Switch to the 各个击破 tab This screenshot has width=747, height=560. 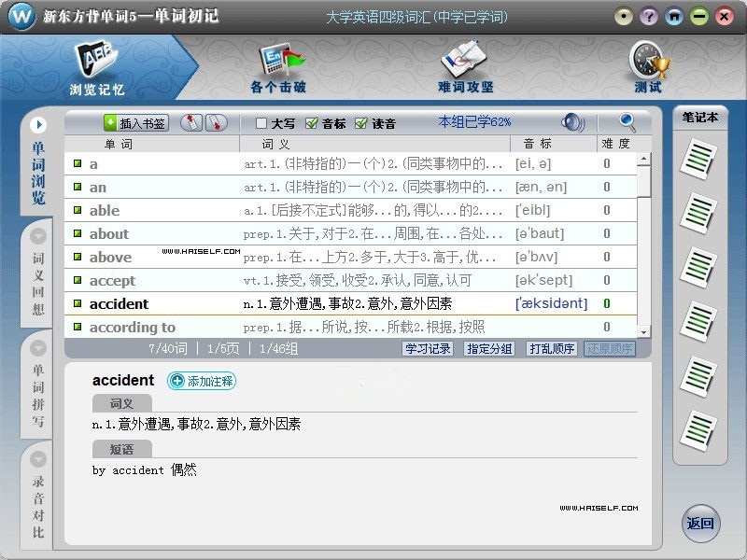[278, 67]
